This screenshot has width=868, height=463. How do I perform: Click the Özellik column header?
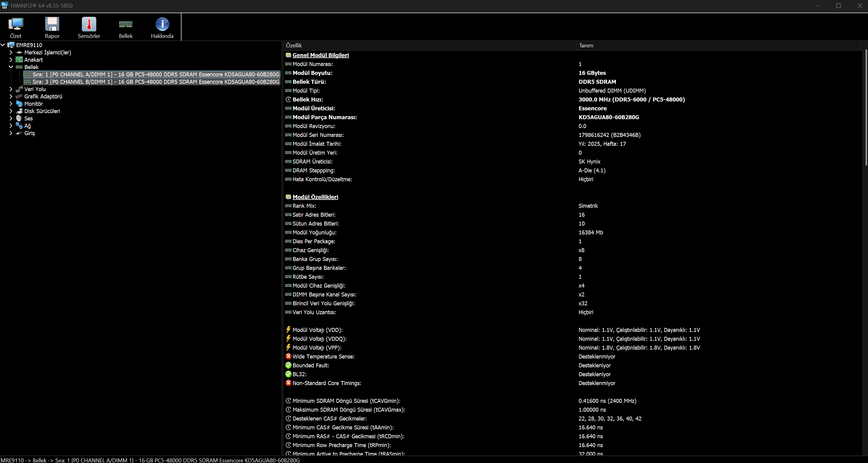pos(430,46)
